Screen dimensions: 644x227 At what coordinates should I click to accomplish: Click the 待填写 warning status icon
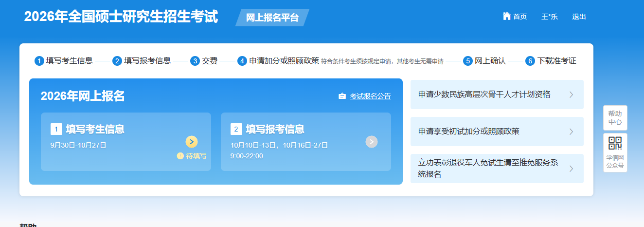[x=180, y=156]
